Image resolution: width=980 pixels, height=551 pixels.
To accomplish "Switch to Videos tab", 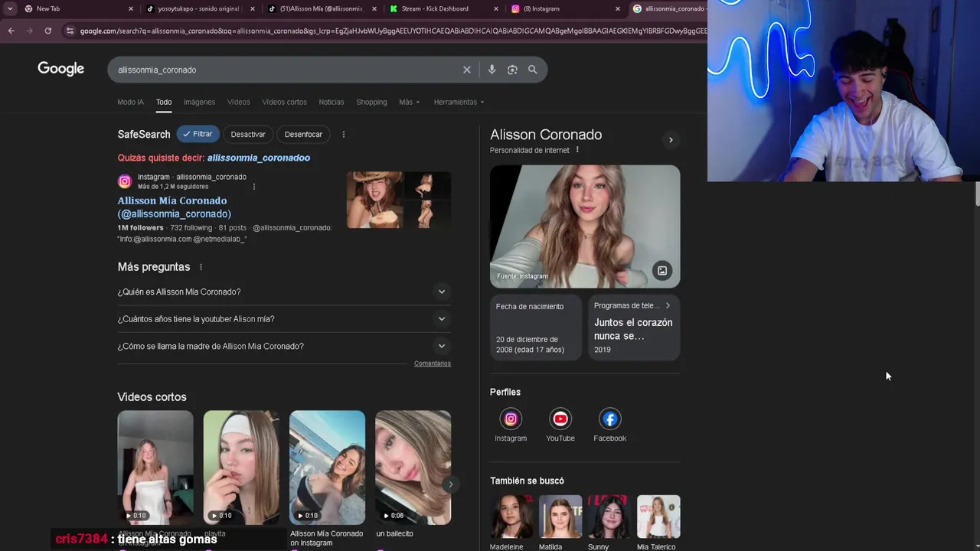I will tap(238, 102).
